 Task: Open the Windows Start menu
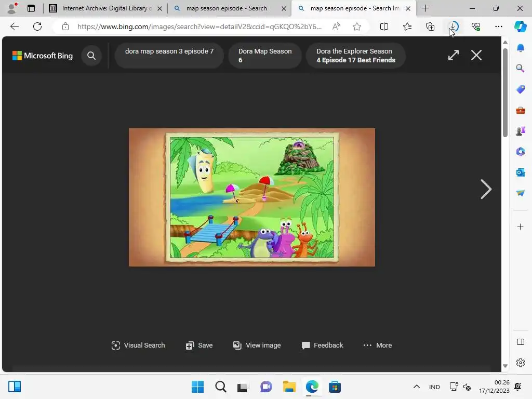[197, 387]
